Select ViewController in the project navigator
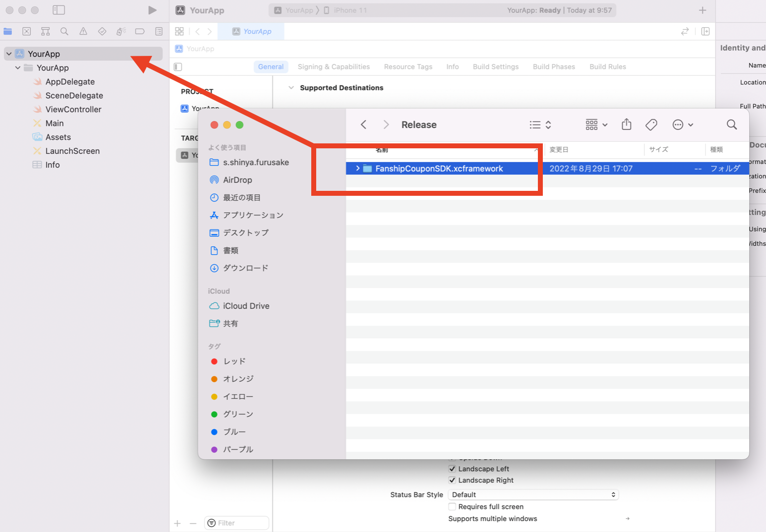766x532 pixels. point(73,109)
